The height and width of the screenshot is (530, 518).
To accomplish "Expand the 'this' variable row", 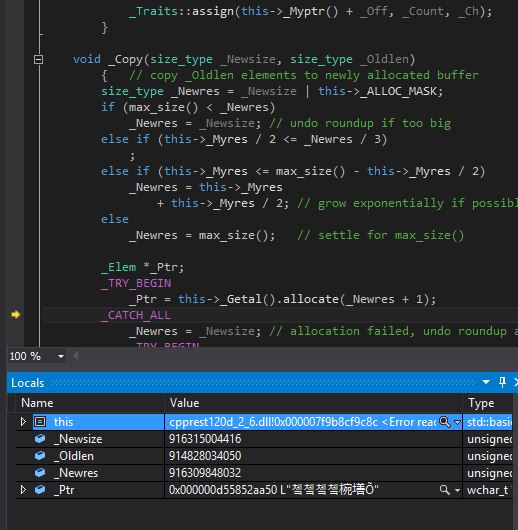I will tap(23, 421).
